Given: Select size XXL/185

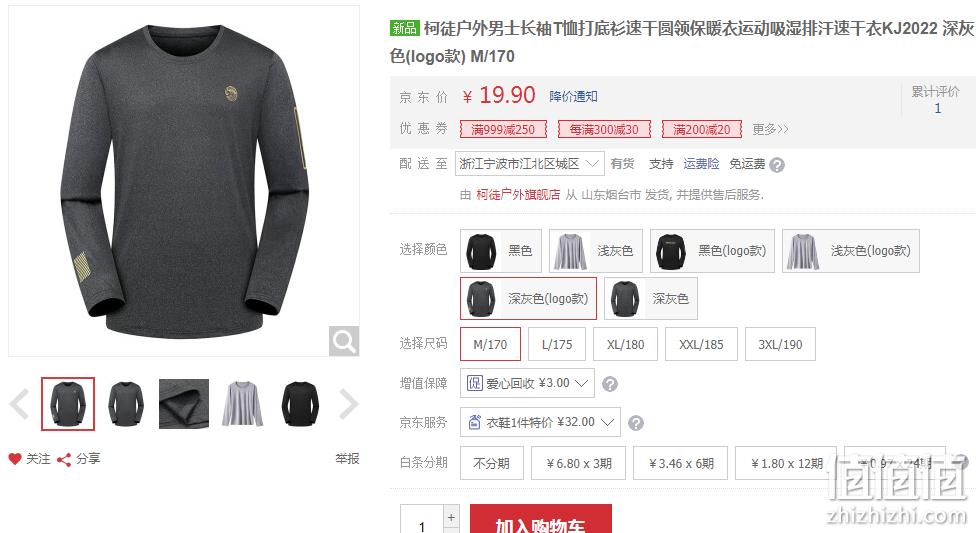Looking at the screenshot, I should (702, 344).
